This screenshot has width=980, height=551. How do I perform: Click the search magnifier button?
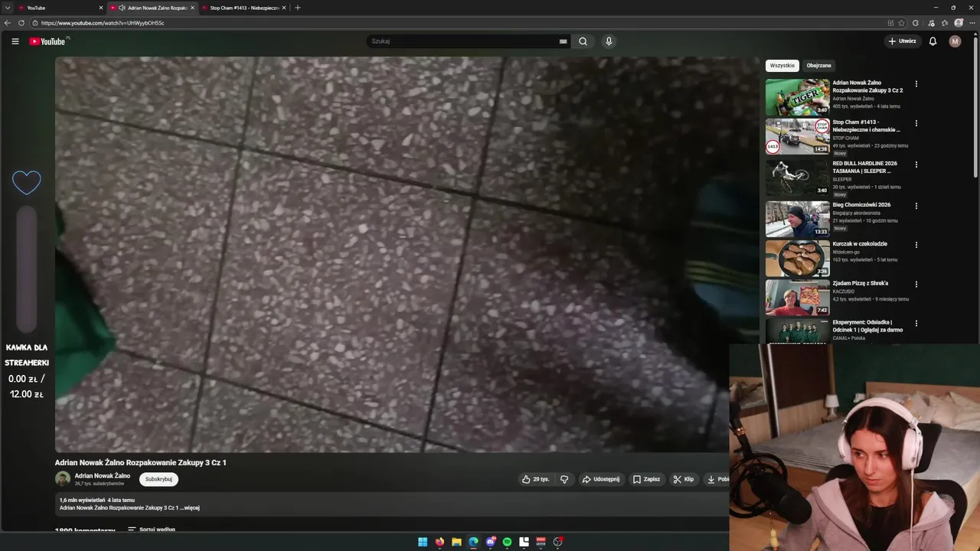(x=583, y=41)
